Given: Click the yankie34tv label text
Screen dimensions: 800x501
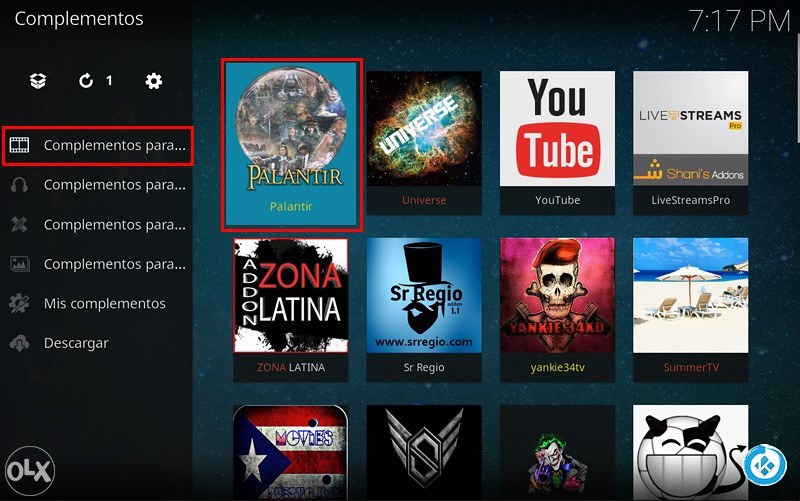Looking at the screenshot, I should (557, 367).
